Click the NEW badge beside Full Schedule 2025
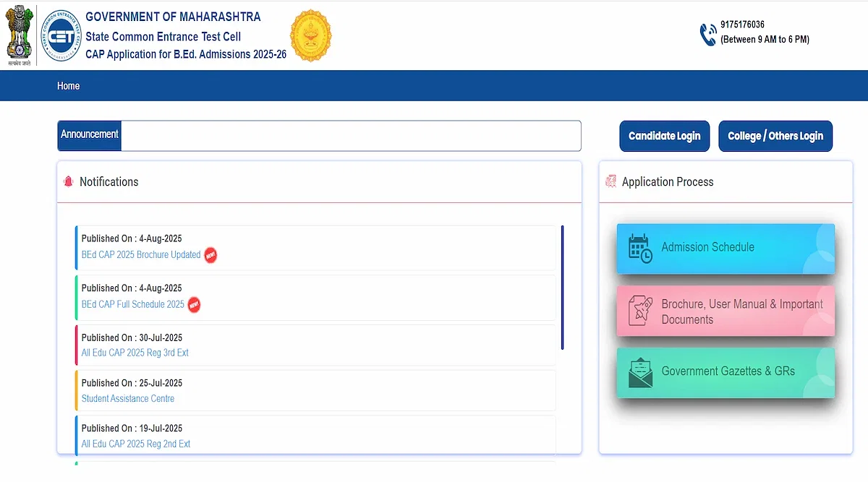 click(x=194, y=305)
